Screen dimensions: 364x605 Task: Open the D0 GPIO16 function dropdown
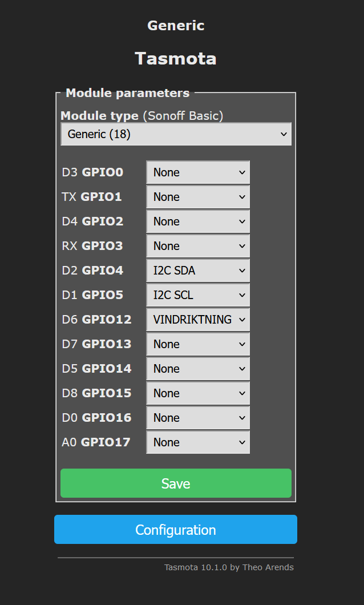(x=198, y=417)
